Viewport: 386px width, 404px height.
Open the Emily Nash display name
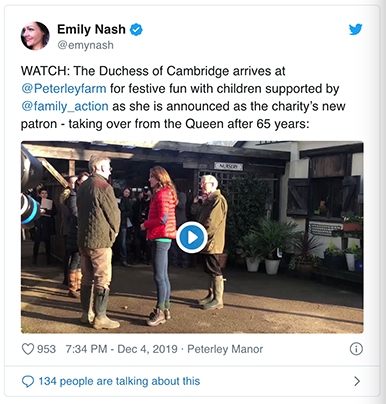point(91,29)
